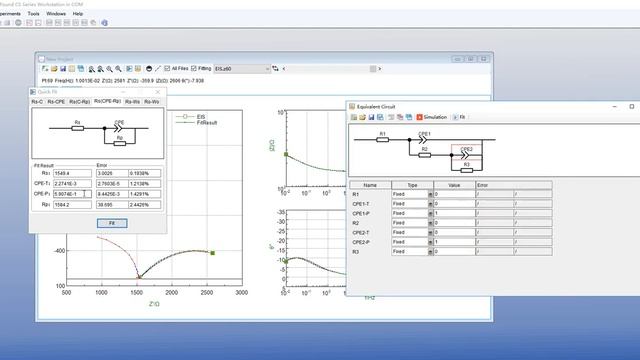
Task: Switch to the Rs-C tab
Action: (x=37, y=102)
